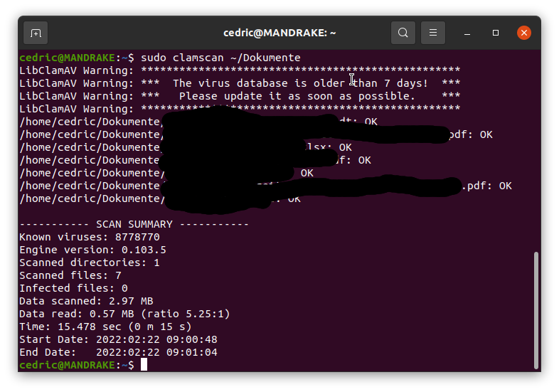The width and height of the screenshot is (559, 392).
Task: Click the 'Infected files: 0' line
Action: pyautogui.click(x=73, y=288)
